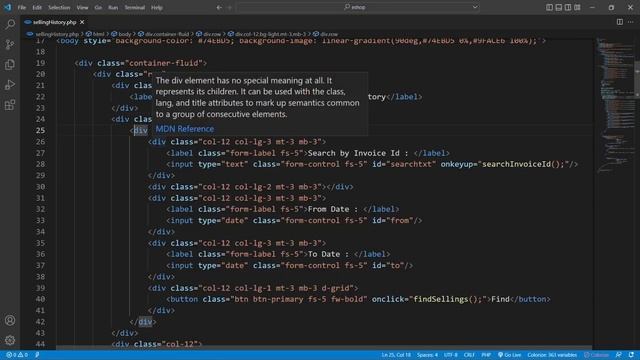Click breadcrumb sellingHistory.php
Screen dimensions: 640x360
coord(57,34)
